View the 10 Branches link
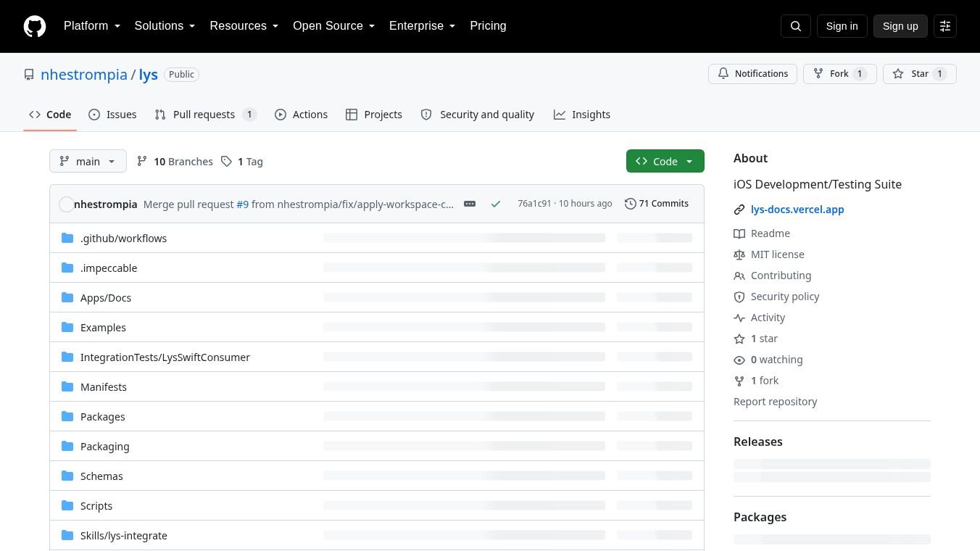980x551 pixels. click(175, 162)
